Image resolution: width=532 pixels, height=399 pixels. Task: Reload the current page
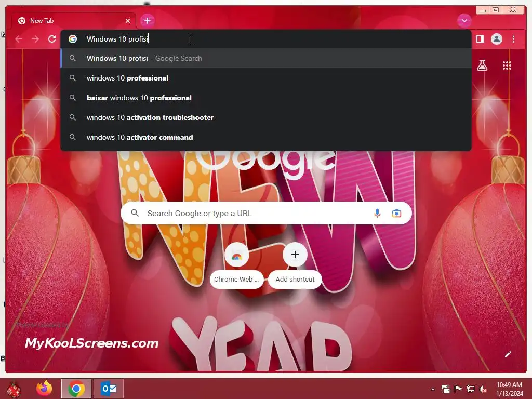[52, 39]
